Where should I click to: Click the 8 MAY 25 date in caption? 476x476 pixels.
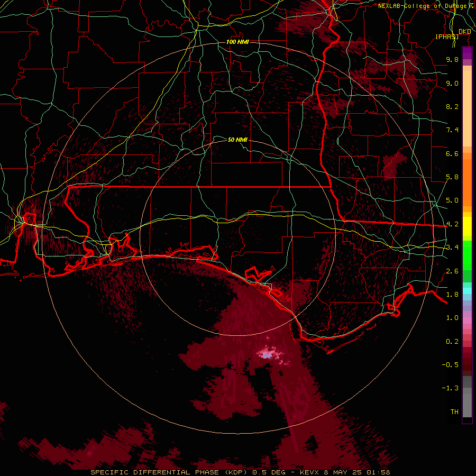point(344,472)
